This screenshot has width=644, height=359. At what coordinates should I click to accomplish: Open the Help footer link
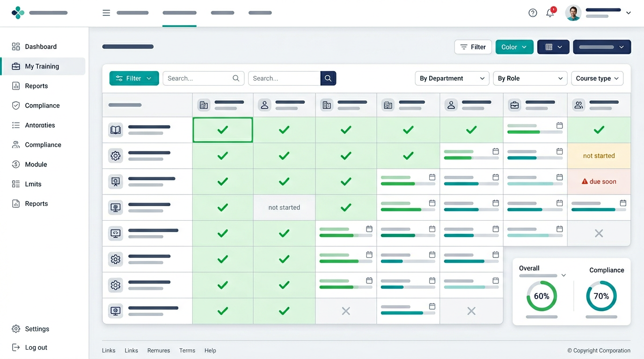(x=210, y=351)
